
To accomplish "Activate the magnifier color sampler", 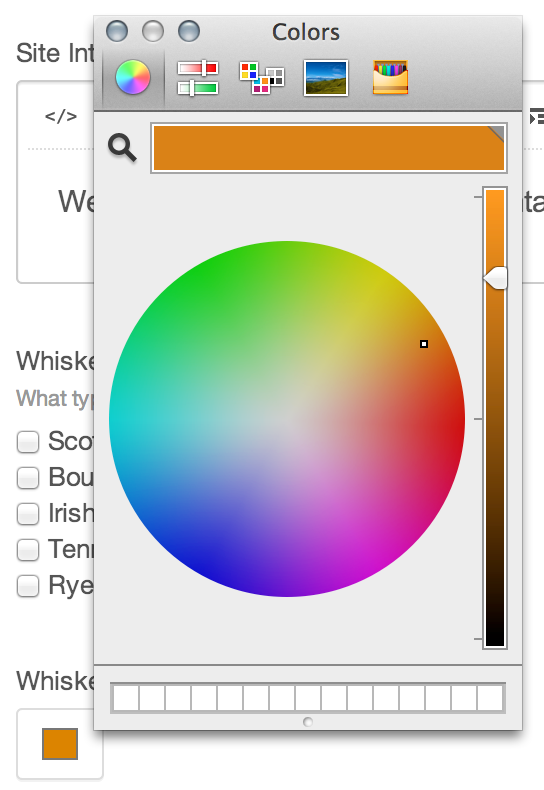I will pyautogui.click(x=122, y=148).
